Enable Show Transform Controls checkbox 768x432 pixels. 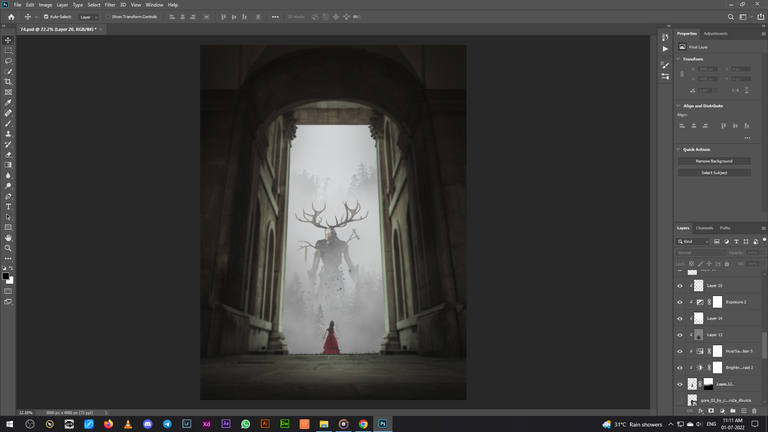pos(108,17)
